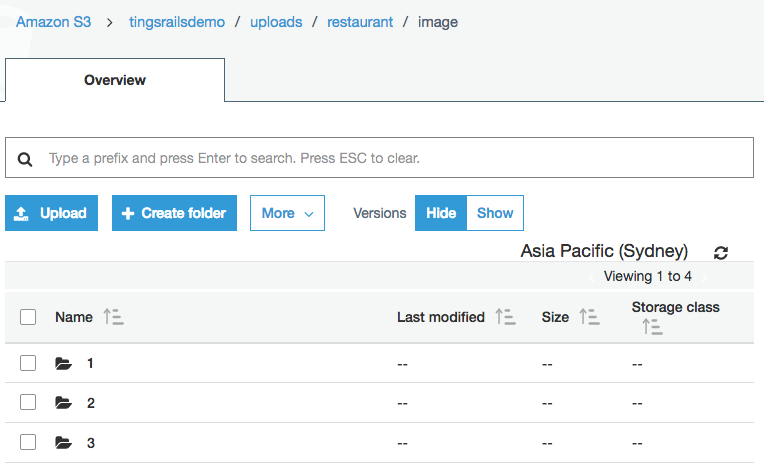Expand the More dropdown menu

coord(287,213)
